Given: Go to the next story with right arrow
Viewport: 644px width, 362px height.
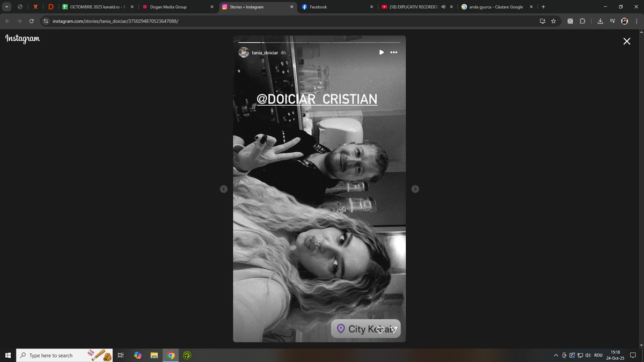Looking at the screenshot, I should click(x=415, y=189).
